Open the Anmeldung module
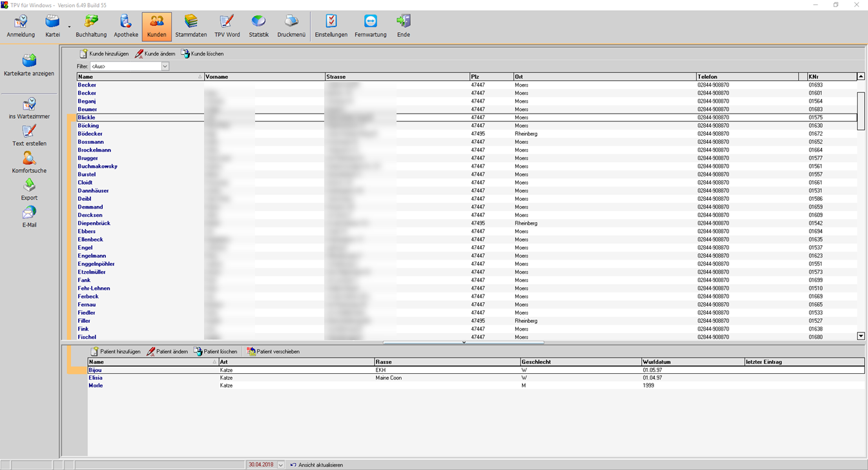 point(21,26)
